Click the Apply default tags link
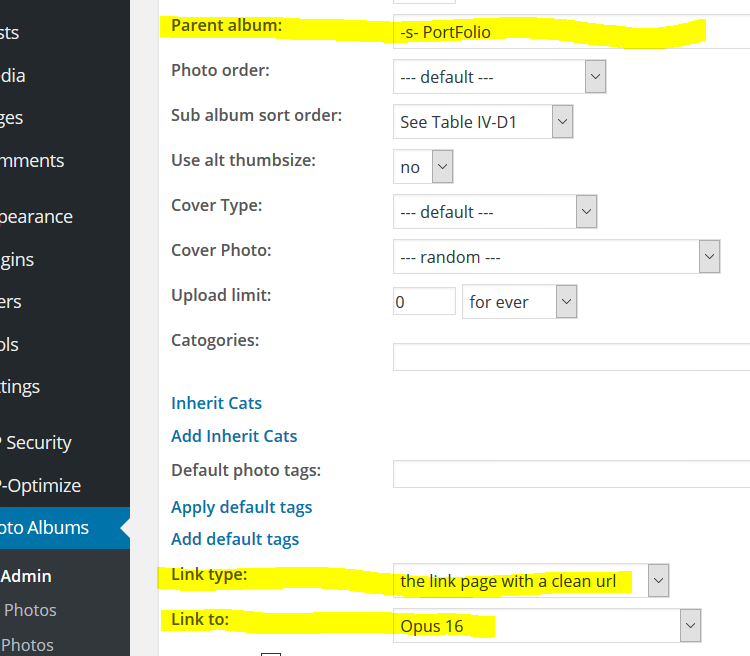 [241, 507]
